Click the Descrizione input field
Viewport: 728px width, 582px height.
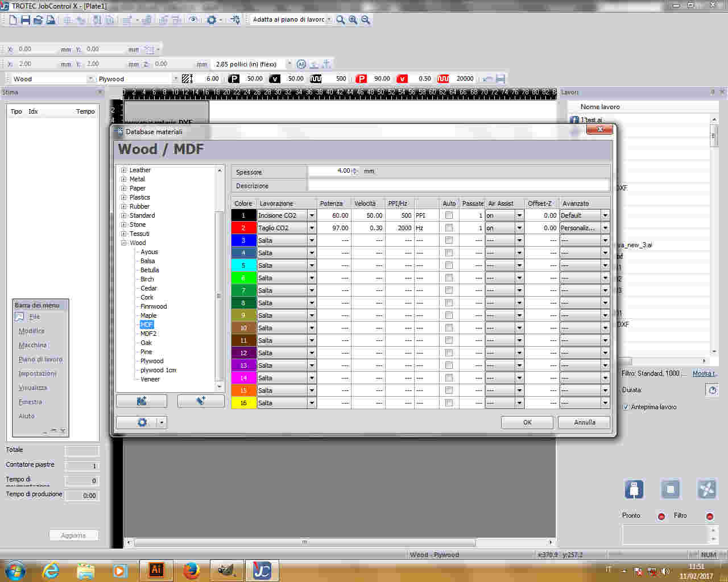click(x=458, y=186)
